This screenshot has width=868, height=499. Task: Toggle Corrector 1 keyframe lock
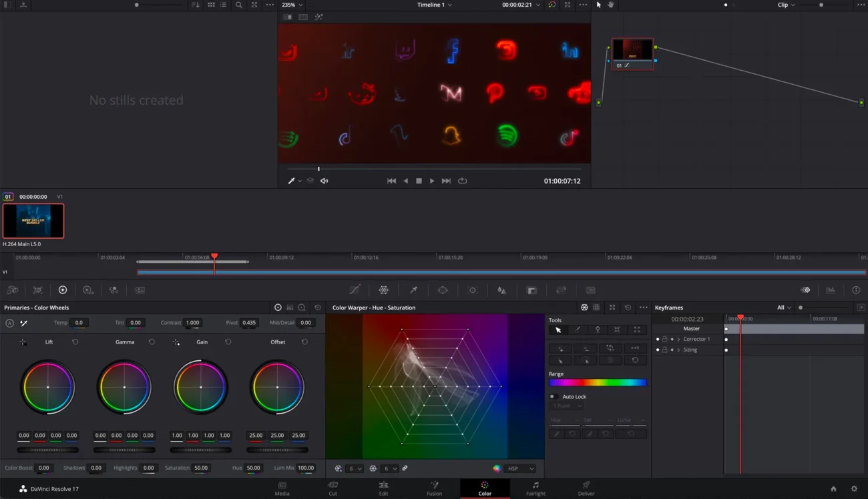[664, 339]
